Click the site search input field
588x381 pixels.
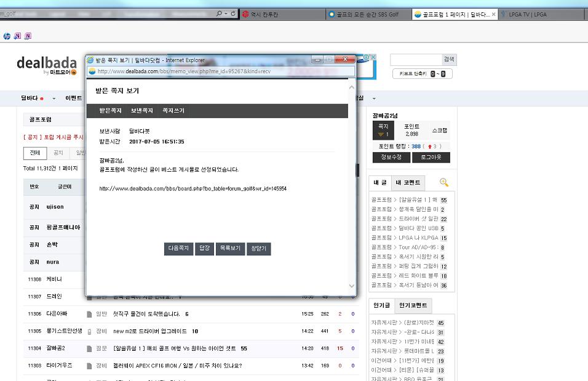(416, 60)
